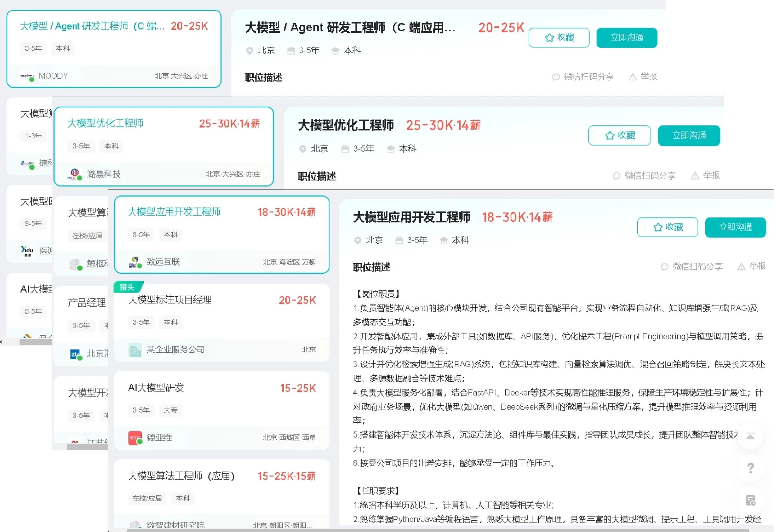The image size is (776, 532).
Task: Click the star icon in 大模型优化工程师 收藏
Action: (x=610, y=135)
